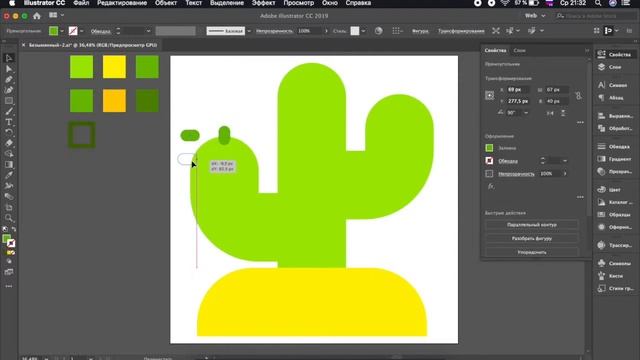Select the Gradient tool in toolbar
The height and width of the screenshot is (360, 640).
click(x=9, y=164)
